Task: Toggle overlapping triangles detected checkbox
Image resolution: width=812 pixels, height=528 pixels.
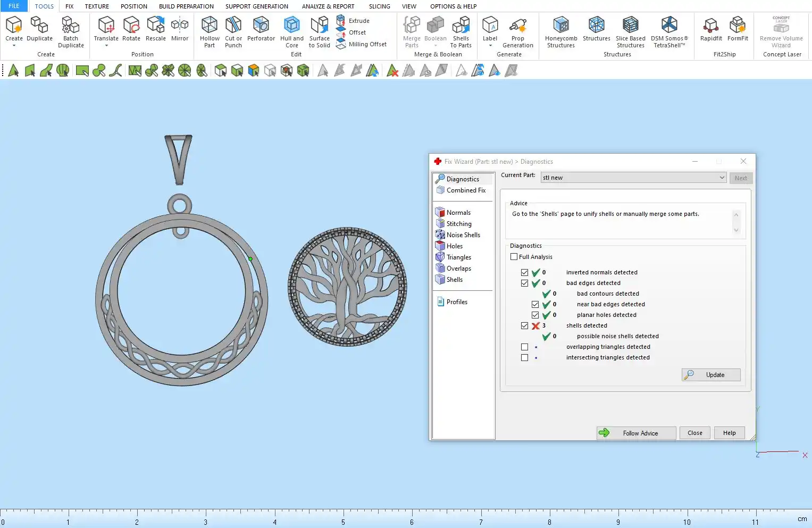Action: (525, 347)
